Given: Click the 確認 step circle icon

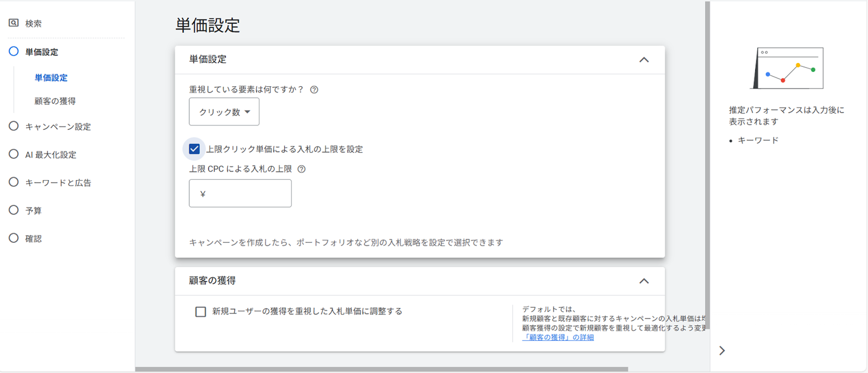Looking at the screenshot, I should pyautogui.click(x=14, y=238).
